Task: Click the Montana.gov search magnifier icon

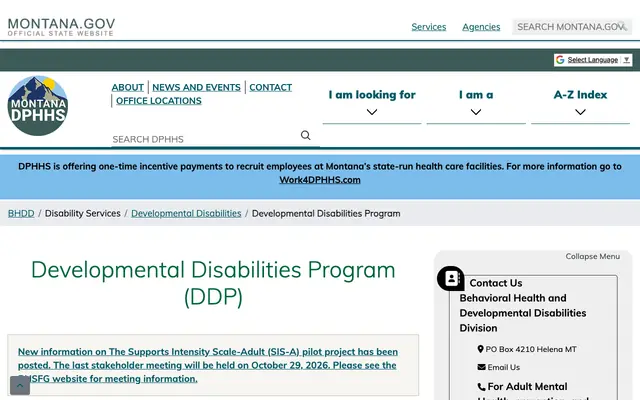Action: [x=622, y=26]
